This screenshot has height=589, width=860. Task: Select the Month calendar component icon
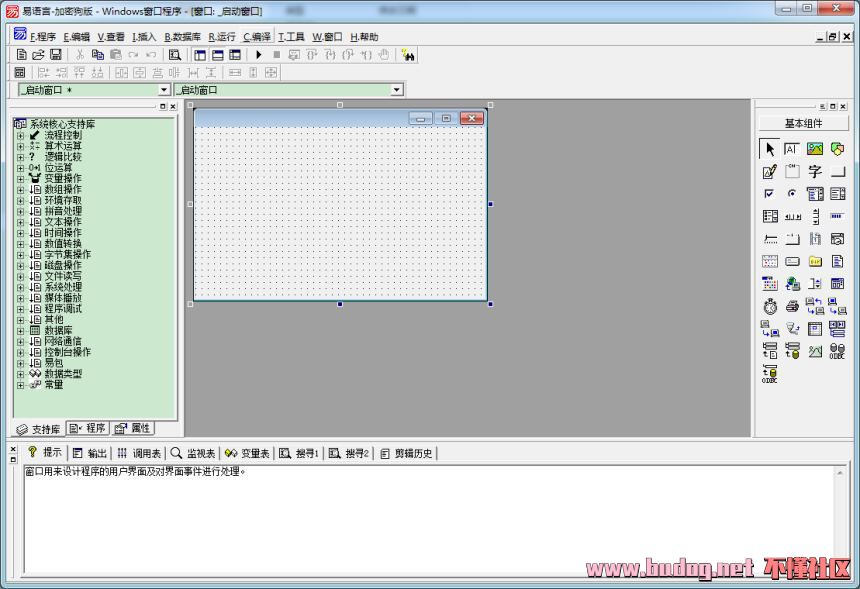(x=770, y=261)
